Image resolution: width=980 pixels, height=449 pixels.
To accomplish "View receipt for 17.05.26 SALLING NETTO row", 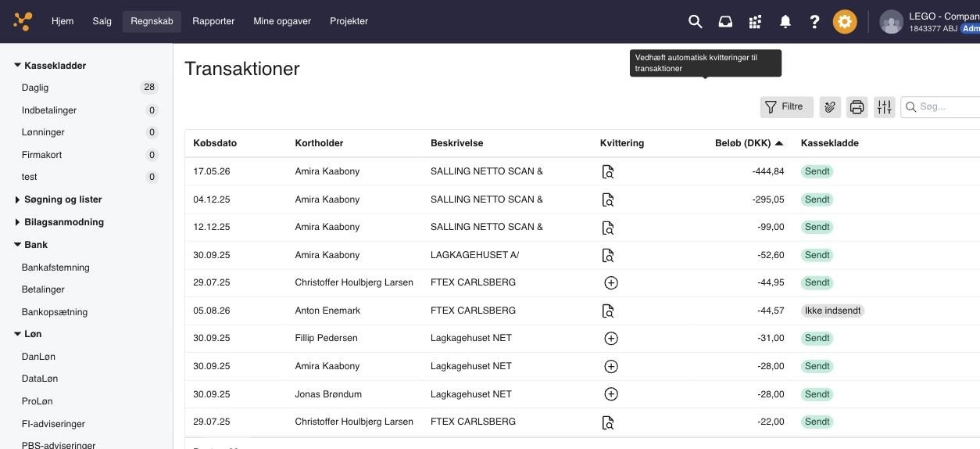I will 608,172.
